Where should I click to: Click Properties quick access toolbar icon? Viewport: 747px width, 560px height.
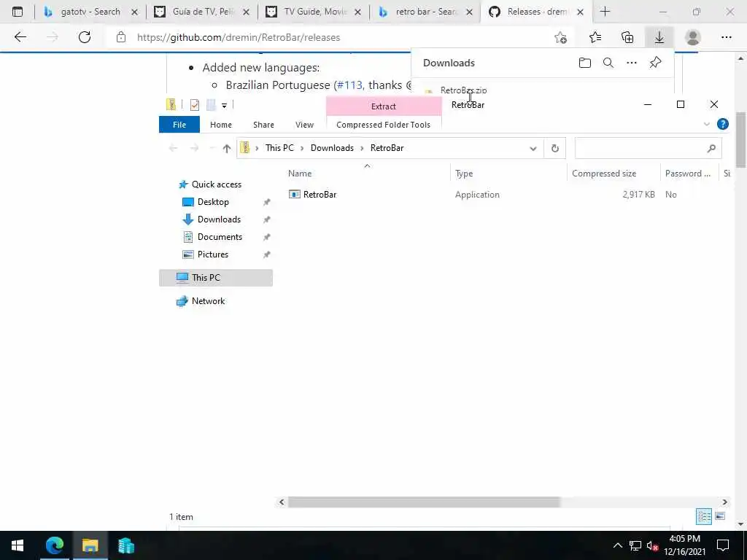194,105
